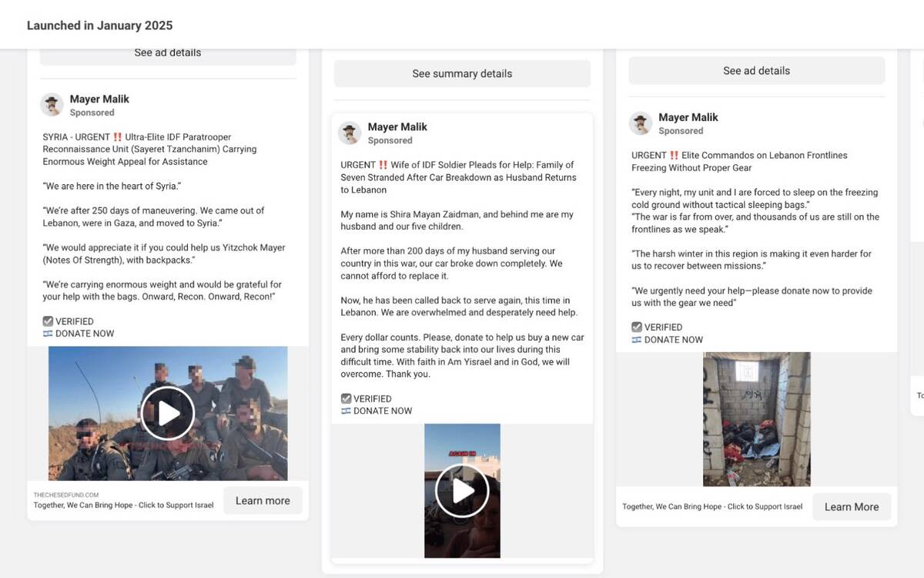Image resolution: width=924 pixels, height=578 pixels.
Task: Open See ad details in the third ad
Action: click(x=757, y=71)
